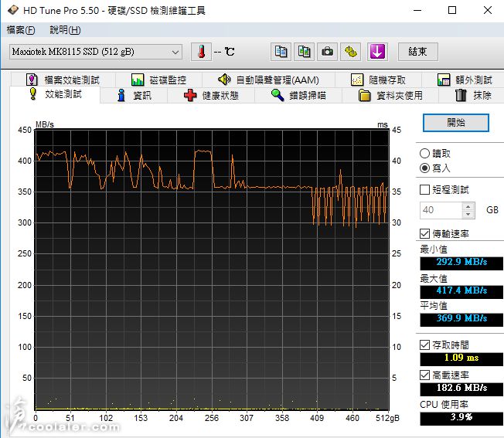Switch to the 資訊 tab

pos(134,95)
